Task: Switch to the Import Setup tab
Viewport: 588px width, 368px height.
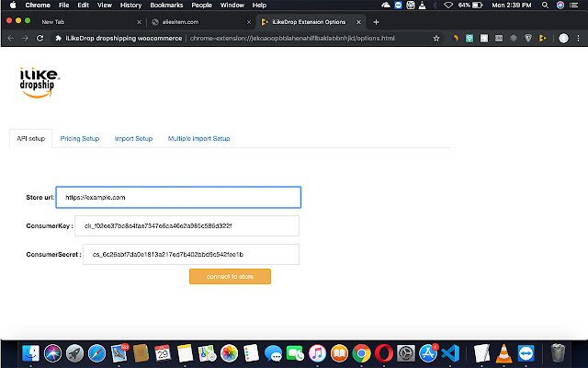Action: coord(133,139)
